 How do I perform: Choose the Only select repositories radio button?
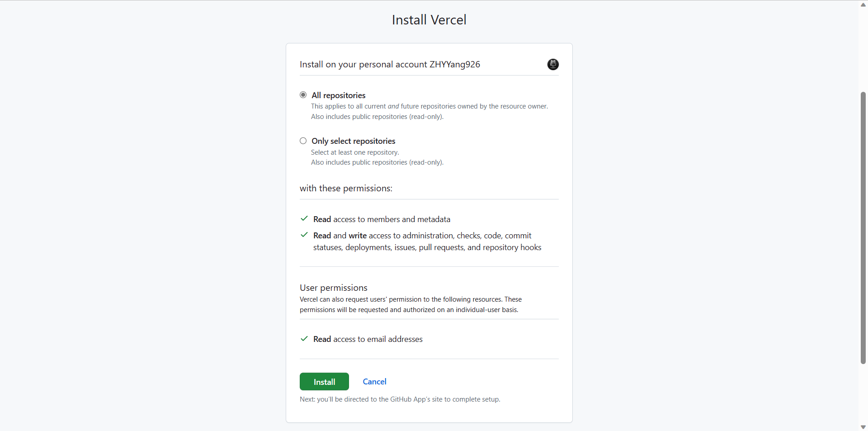(x=303, y=141)
